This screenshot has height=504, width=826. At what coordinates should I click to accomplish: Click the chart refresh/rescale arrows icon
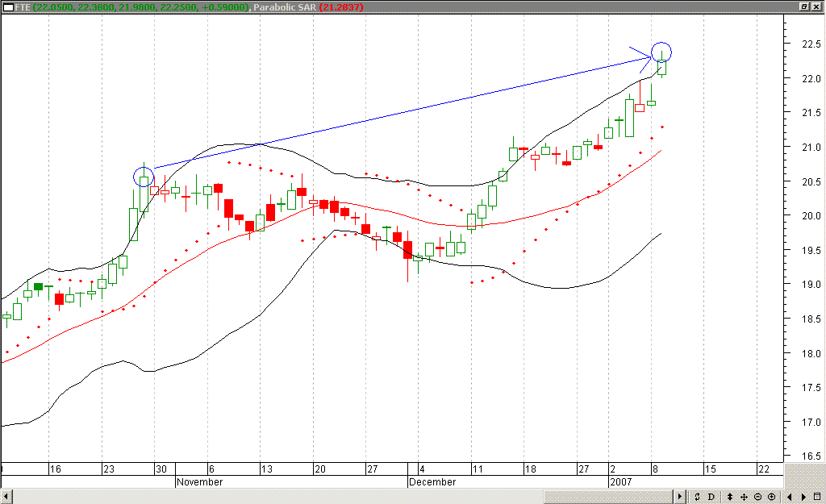tap(697, 497)
